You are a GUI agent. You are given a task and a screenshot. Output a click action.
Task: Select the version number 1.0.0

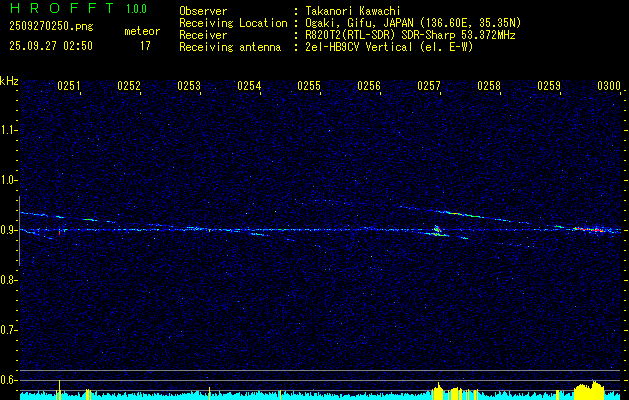click(136, 9)
